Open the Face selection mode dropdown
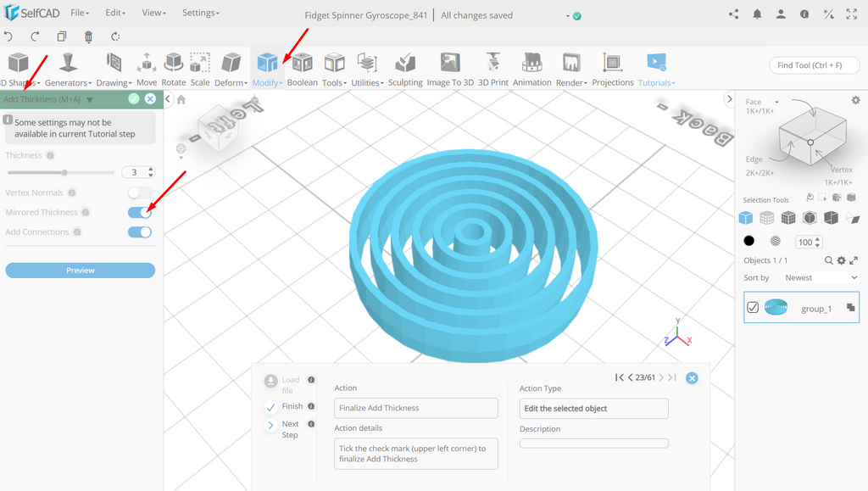This screenshot has width=868, height=491. (x=776, y=102)
